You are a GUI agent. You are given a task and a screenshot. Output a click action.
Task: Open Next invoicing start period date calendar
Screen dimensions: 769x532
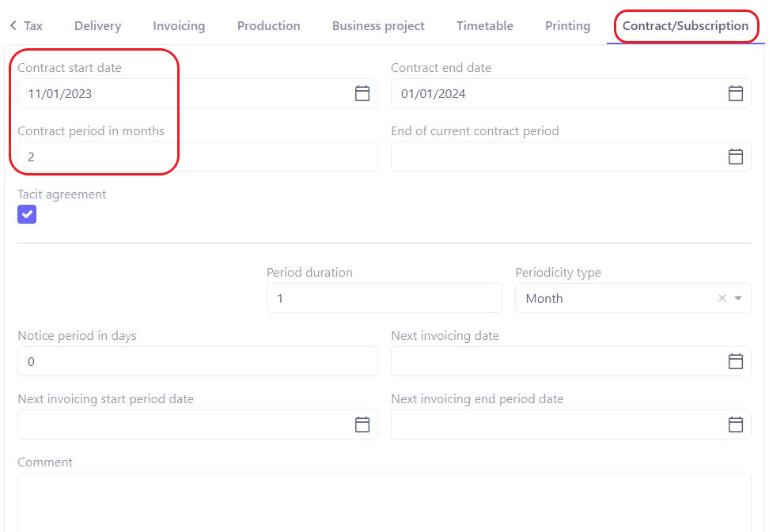[x=362, y=424]
